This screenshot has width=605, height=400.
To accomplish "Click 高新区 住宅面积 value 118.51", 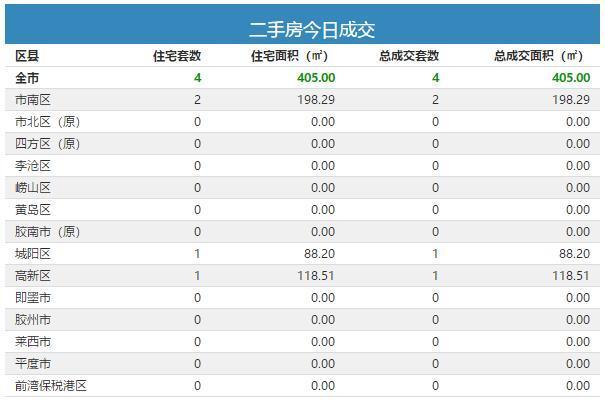I will 316,276.
